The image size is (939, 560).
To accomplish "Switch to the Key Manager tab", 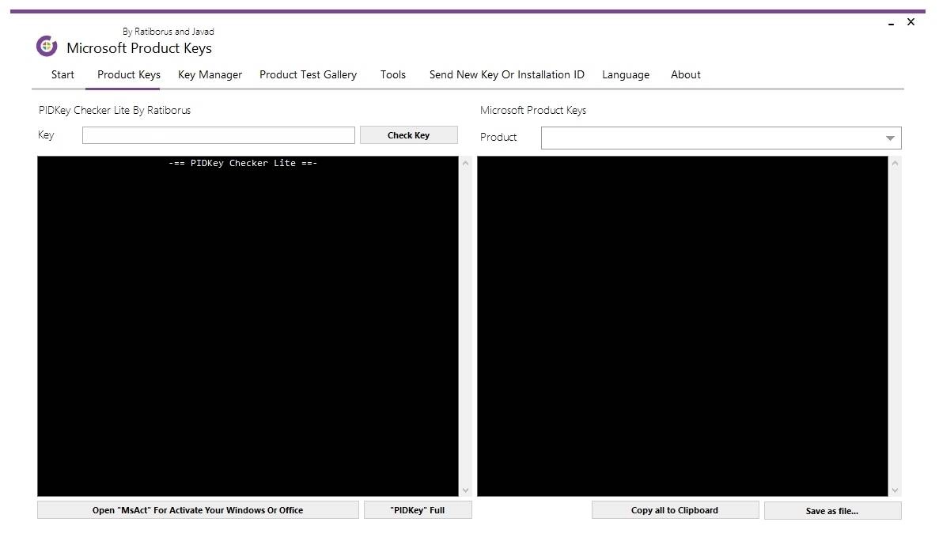I will tap(210, 75).
